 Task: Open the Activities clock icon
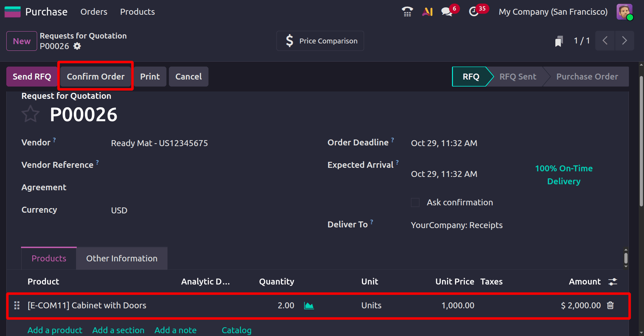coord(474,11)
